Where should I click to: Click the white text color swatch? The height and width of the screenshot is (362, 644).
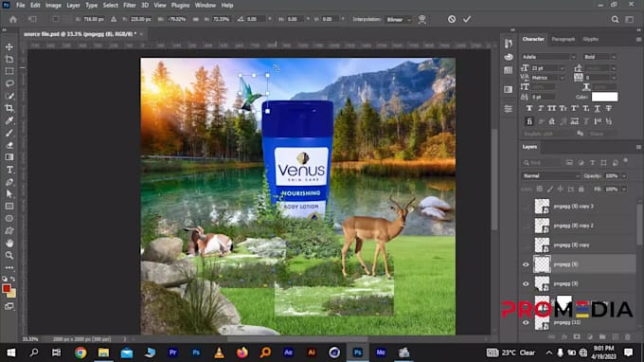coord(604,97)
